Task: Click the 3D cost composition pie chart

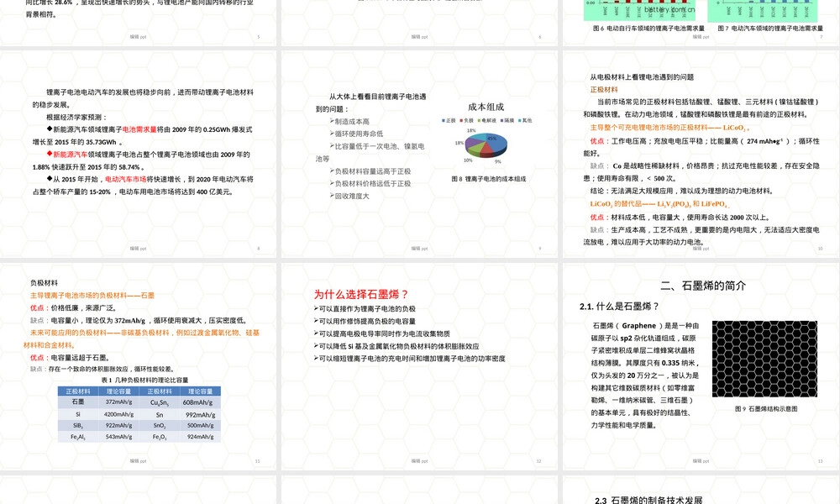Action: pyautogui.click(x=486, y=144)
